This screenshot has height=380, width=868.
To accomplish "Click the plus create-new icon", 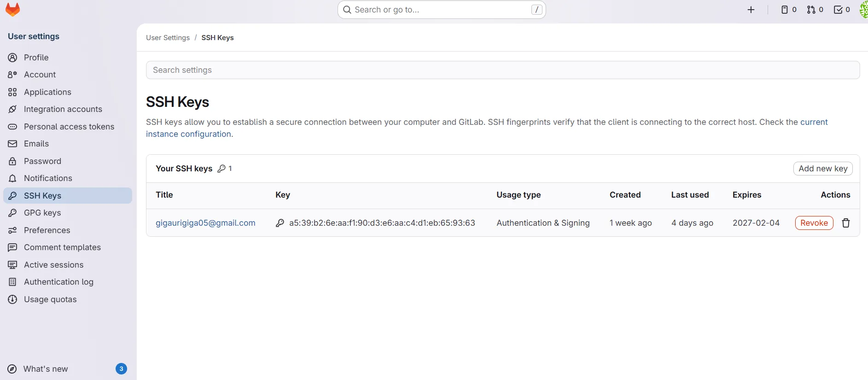I will click(751, 10).
